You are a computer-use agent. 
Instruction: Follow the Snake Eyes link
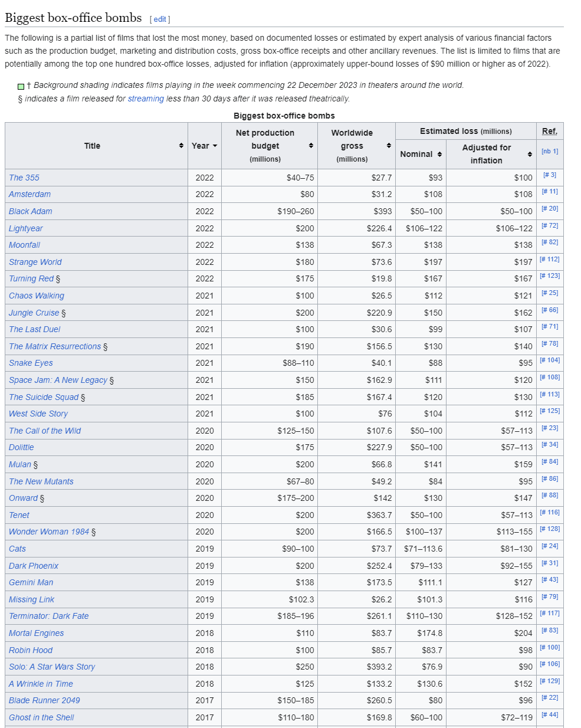pos(31,363)
